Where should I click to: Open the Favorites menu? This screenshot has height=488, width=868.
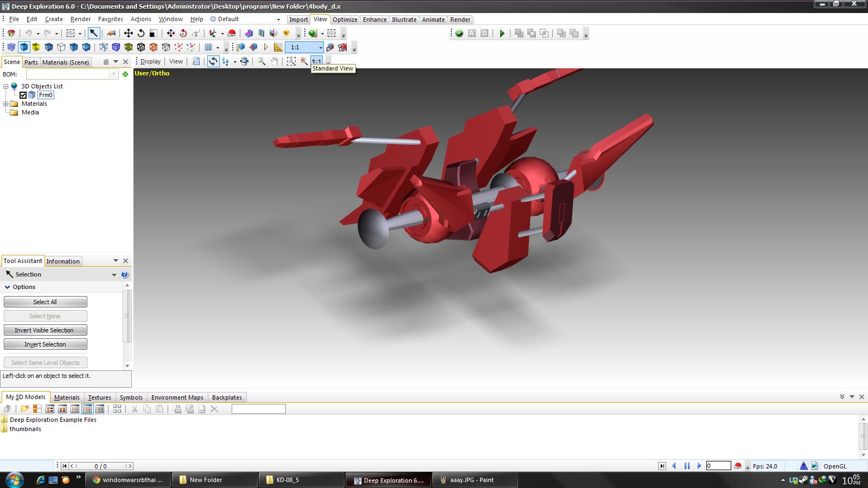click(x=111, y=19)
